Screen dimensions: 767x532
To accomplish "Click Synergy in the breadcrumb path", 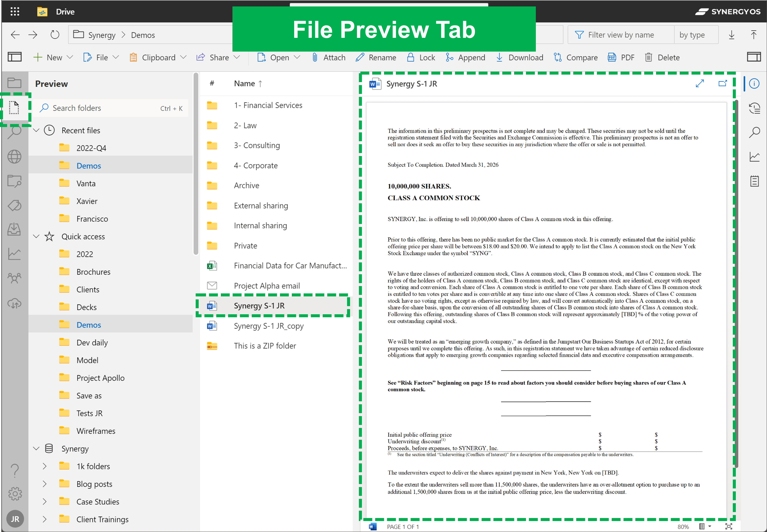I will point(102,35).
